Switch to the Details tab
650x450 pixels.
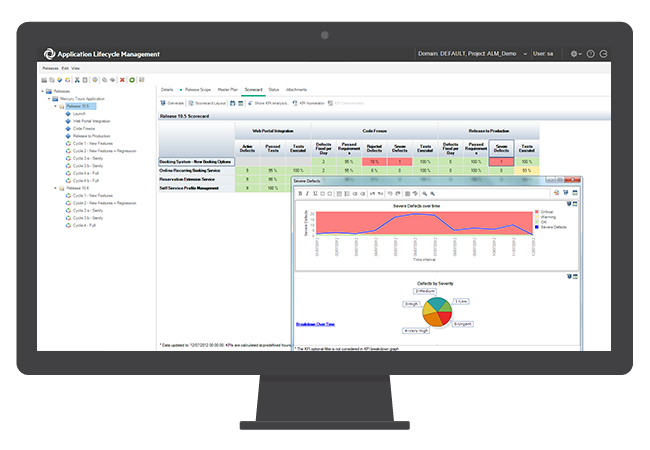tap(167, 90)
